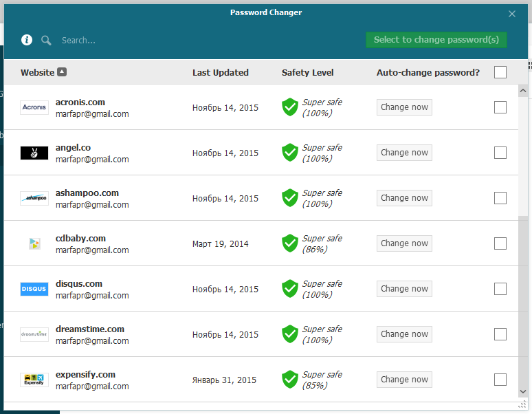Screen dimensions: 532x414
Task: Click the list scrollbar down arrow
Action: click(523, 391)
